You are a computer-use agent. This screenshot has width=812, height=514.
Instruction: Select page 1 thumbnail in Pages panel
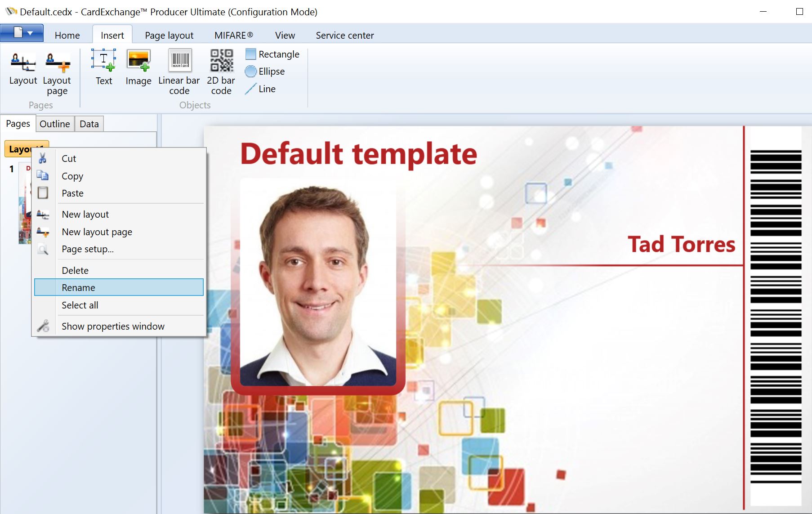(25, 203)
